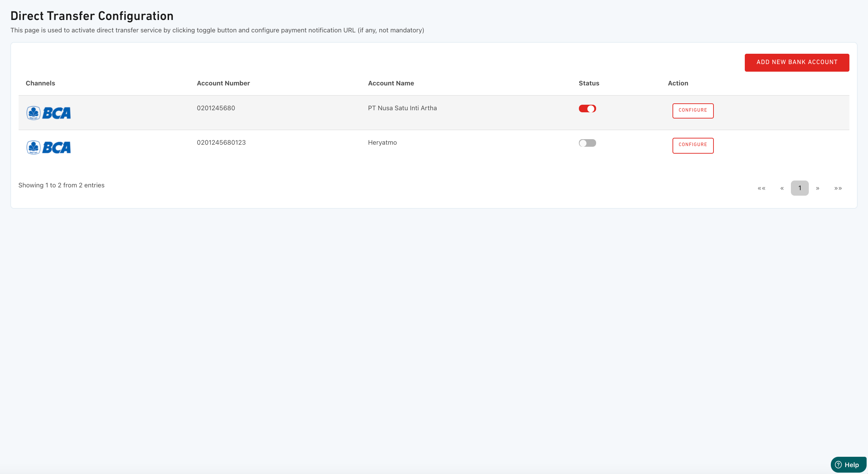The width and height of the screenshot is (868, 474).
Task: Click the Account Name column header
Action: 391,83
